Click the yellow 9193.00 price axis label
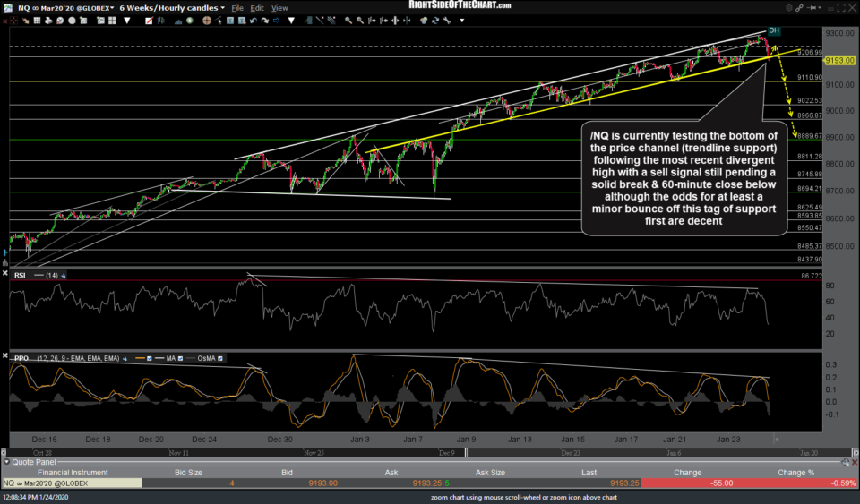 [x=839, y=60]
